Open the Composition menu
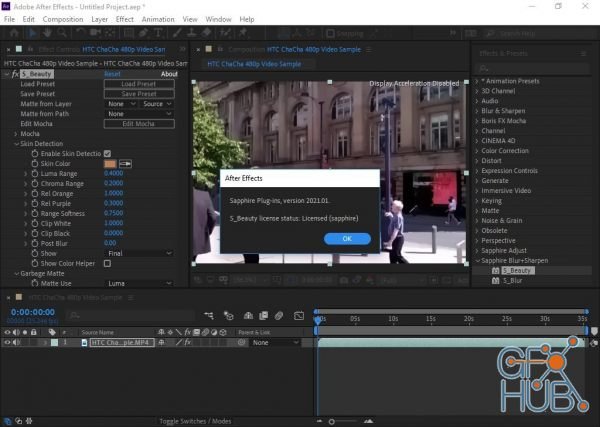 63,19
